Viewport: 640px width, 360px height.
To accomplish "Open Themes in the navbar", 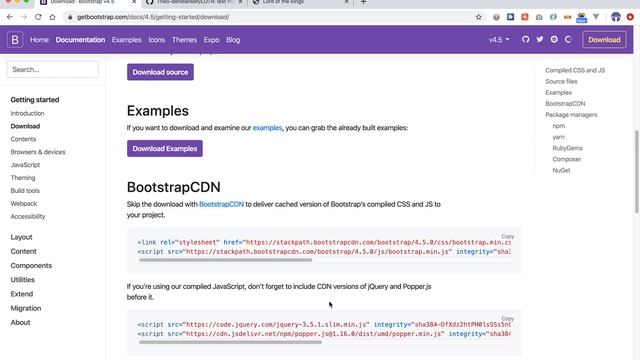I will tap(184, 40).
